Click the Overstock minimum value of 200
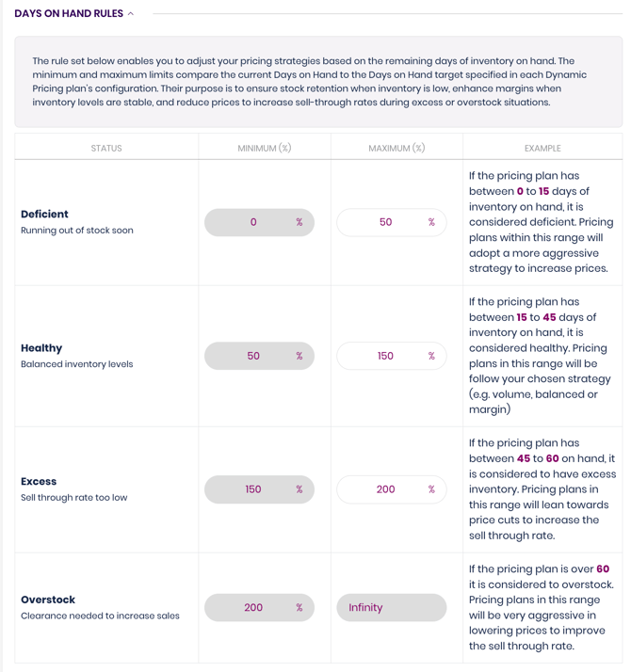The width and height of the screenshot is (631, 672). pos(252,608)
